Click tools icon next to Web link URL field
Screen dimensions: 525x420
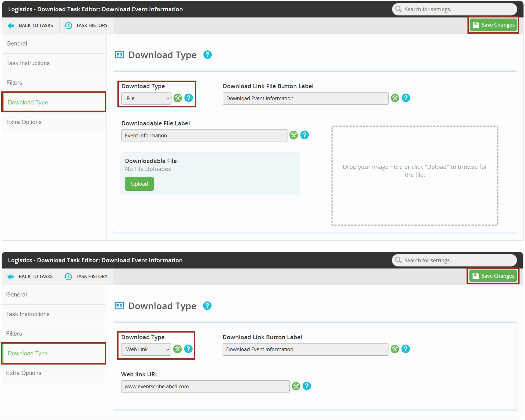296,386
